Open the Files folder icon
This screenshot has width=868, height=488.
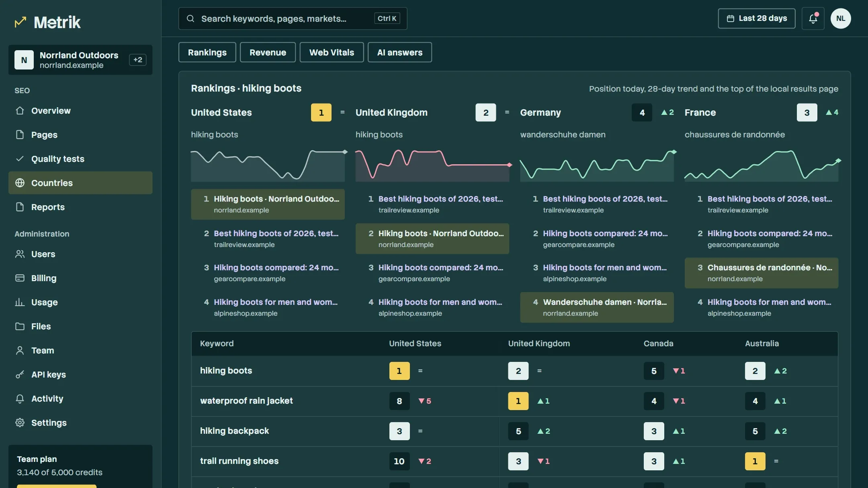(20, 326)
